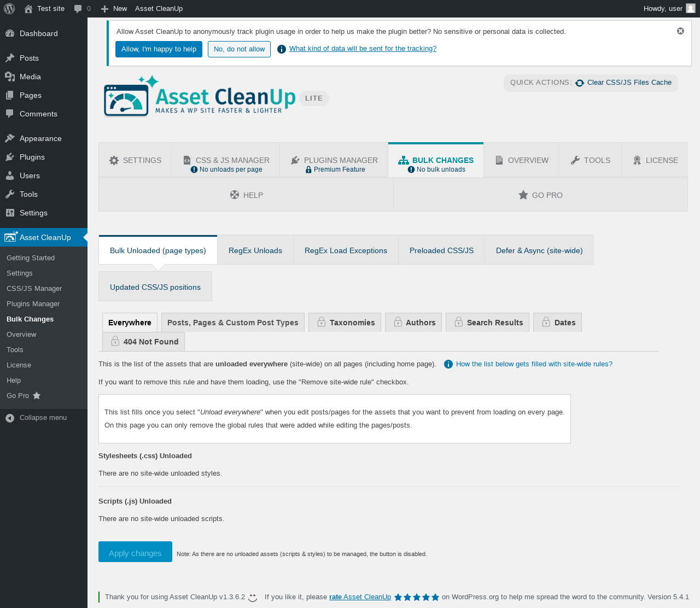Click the Collapse menu arrow icon
The image size is (700, 608).
(10, 418)
